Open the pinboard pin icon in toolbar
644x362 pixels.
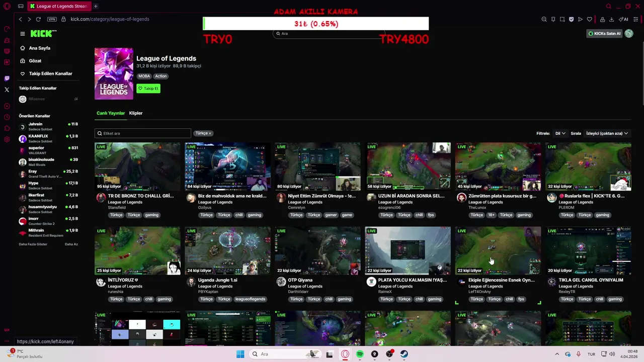click(553, 19)
